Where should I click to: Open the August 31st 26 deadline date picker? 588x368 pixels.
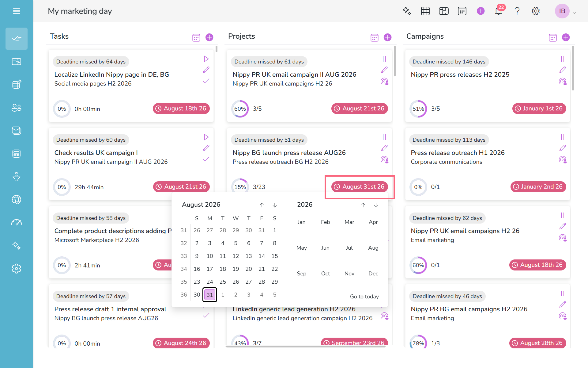click(x=360, y=187)
